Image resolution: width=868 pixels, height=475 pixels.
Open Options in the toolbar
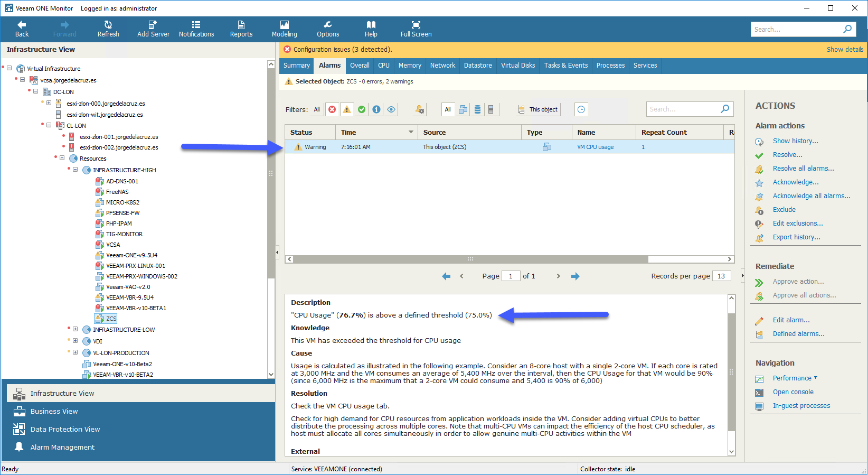328,29
